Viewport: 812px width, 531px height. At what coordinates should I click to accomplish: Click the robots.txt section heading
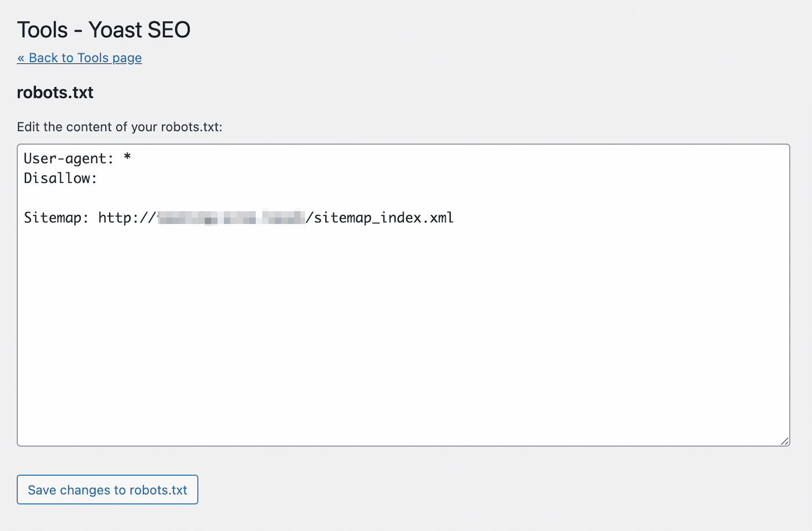coord(55,92)
